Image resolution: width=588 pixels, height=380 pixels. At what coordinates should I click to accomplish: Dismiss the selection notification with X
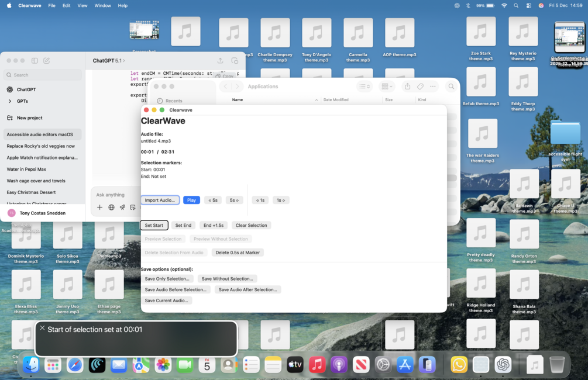tap(42, 328)
